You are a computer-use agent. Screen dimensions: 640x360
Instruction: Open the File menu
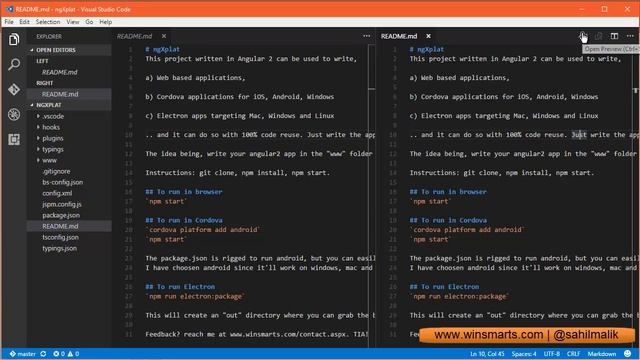[x=9, y=22]
